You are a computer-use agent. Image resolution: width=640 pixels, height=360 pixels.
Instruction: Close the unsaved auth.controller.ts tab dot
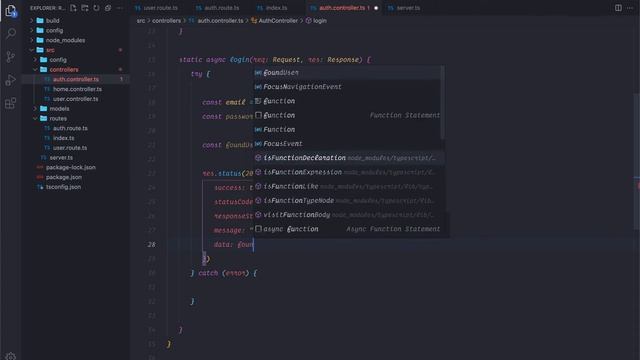(x=376, y=8)
